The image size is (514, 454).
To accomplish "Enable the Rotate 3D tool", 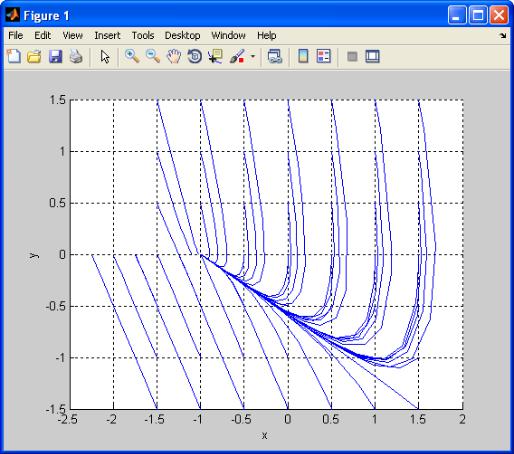I will tap(195, 56).
